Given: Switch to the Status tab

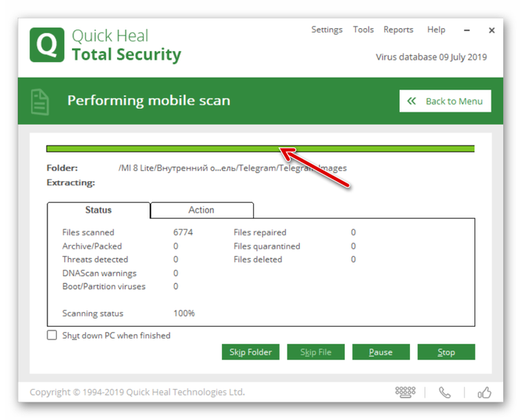Looking at the screenshot, I should [98, 210].
